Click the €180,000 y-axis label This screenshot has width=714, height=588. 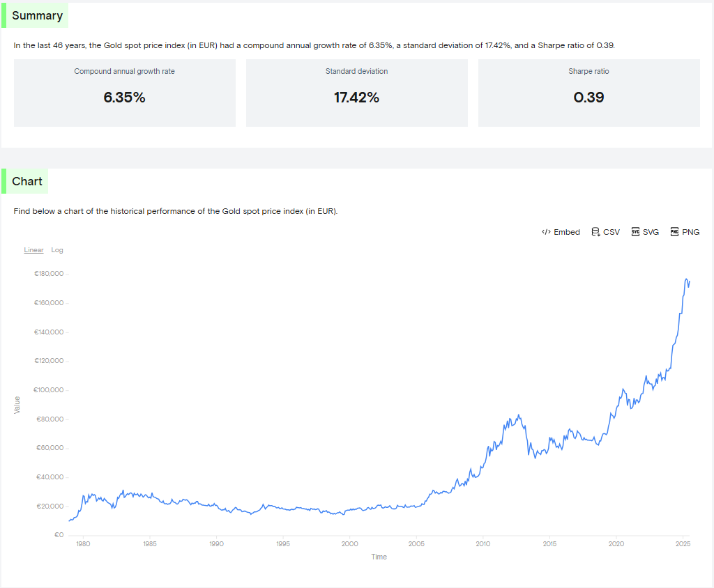pyautogui.click(x=49, y=274)
